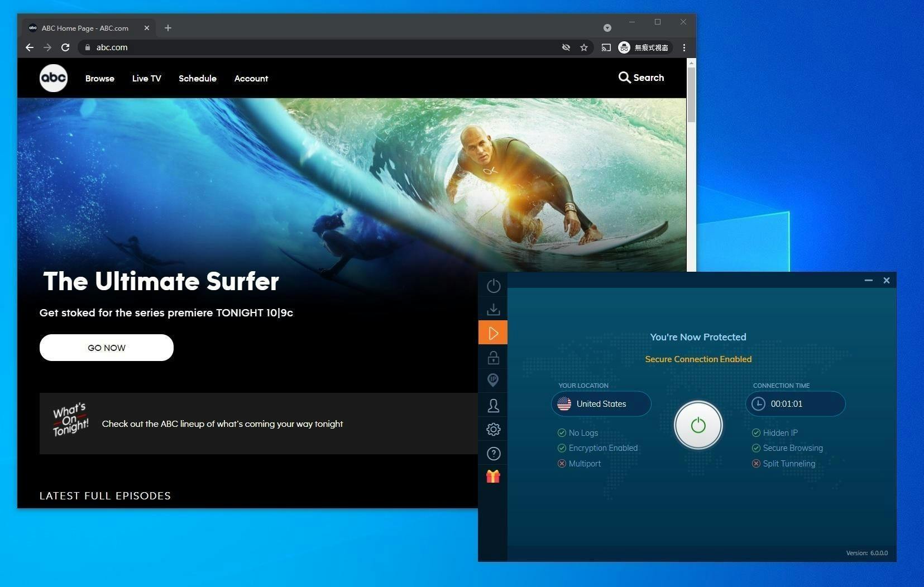Select the VPN sidebar streaming play icon
The width and height of the screenshot is (924, 587).
493,333
